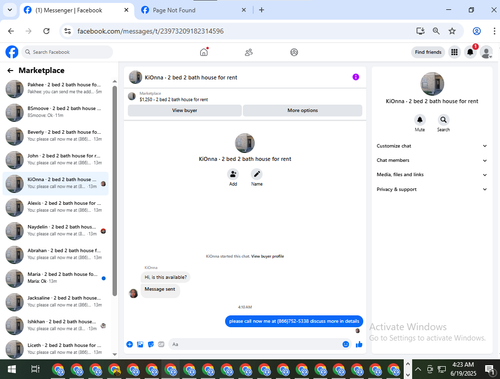Open Jacksaline conversation
Image resolution: width=500 pixels, height=379 pixels.
pyautogui.click(x=57, y=301)
